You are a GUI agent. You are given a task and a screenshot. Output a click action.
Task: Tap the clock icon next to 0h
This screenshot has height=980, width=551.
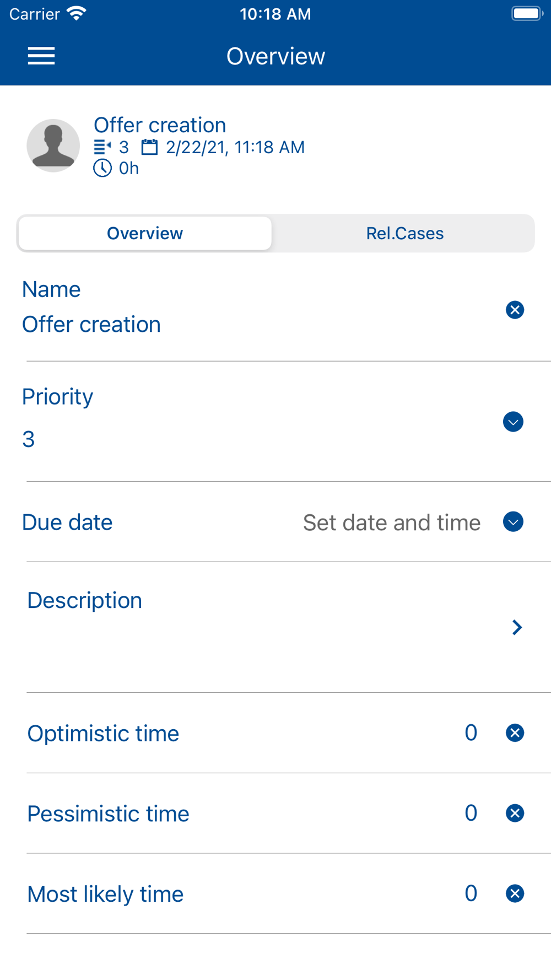(102, 168)
